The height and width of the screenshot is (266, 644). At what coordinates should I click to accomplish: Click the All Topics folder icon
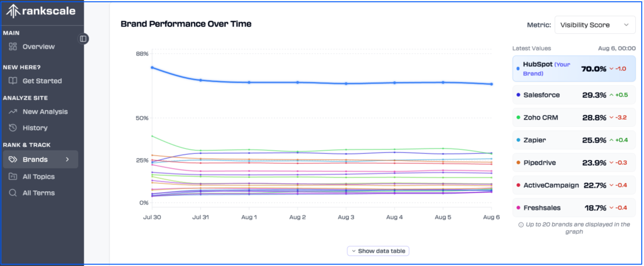coord(13,177)
